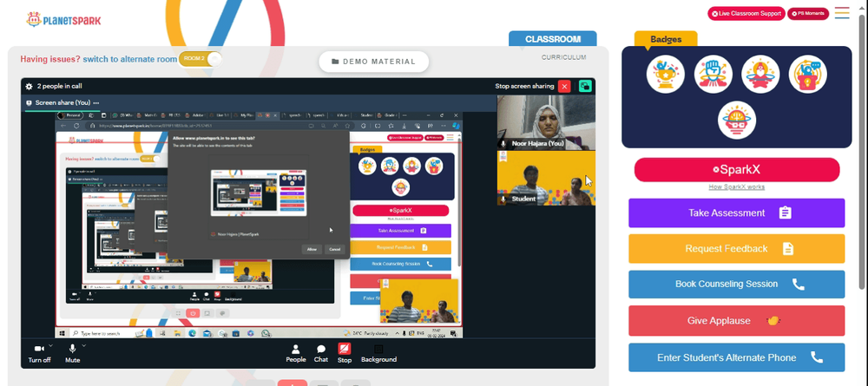Click '2 people in call' text
The image size is (868, 386).
(60, 86)
